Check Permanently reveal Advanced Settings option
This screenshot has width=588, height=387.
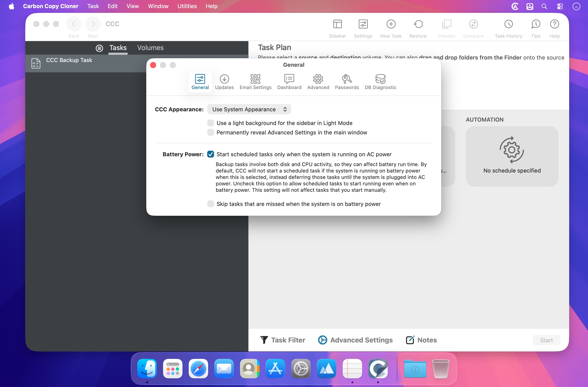[210, 132]
